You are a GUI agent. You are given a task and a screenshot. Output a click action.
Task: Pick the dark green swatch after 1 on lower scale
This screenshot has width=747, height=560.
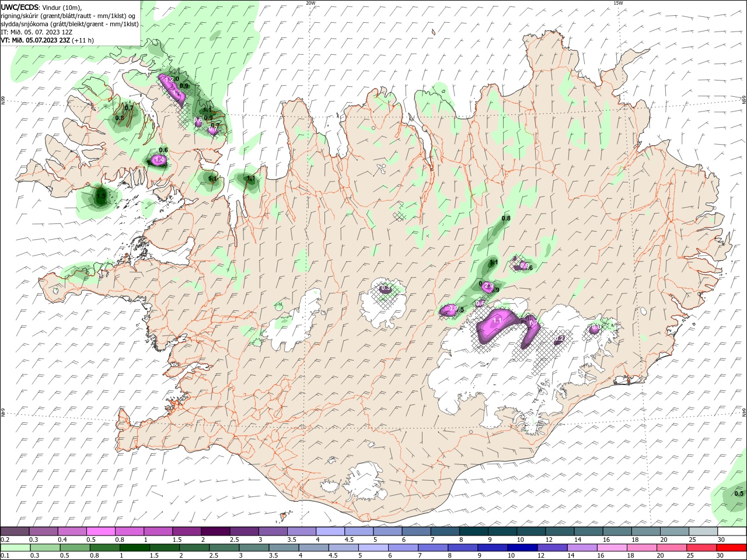click(x=134, y=548)
